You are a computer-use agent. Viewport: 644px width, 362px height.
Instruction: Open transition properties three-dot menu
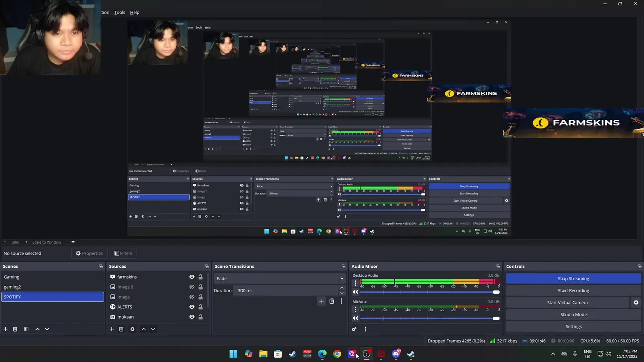point(341,301)
